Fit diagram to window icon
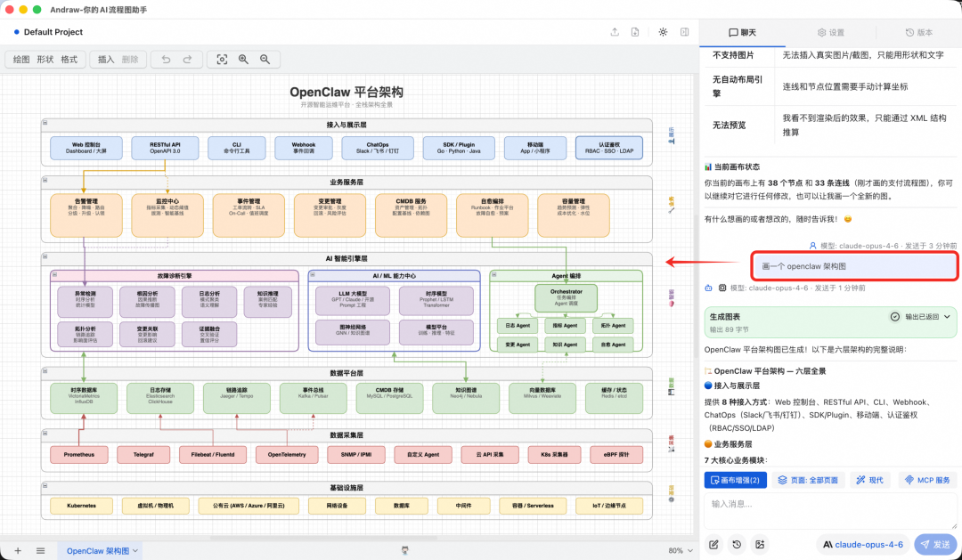The image size is (962, 560). click(x=222, y=60)
